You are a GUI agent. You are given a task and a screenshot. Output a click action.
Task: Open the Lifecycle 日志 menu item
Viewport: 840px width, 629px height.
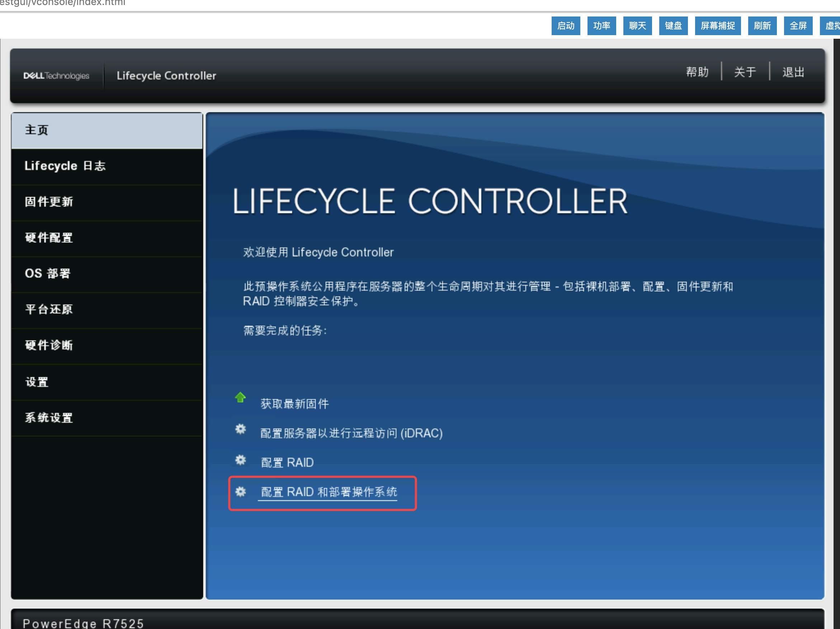point(107,166)
